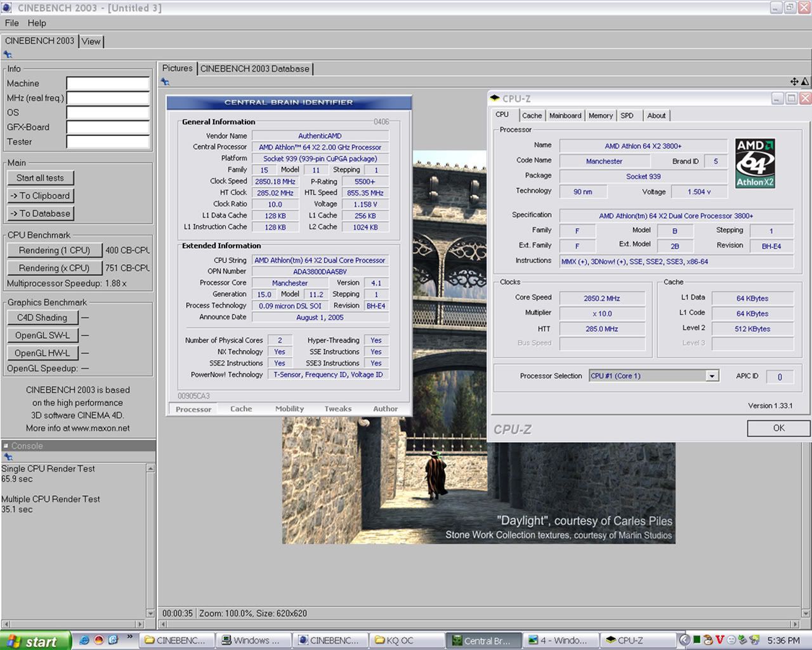
Task: Switch to the View tab
Action: (x=91, y=41)
